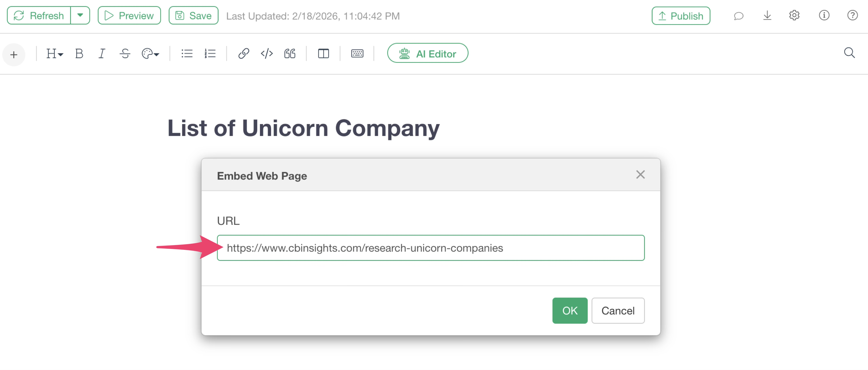Insert a bulleted list
The image size is (868, 370).
[x=187, y=54]
